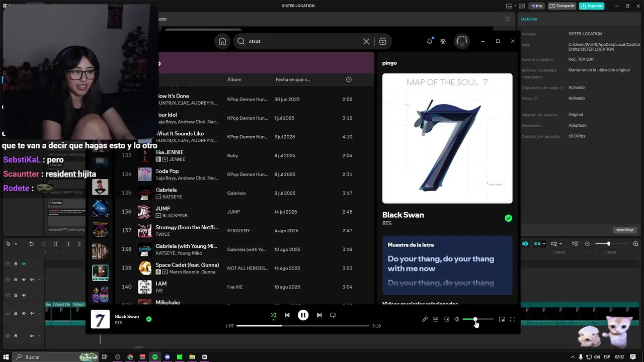Expand preview axis dropdown in CapCut timeline
644x362 pixels.
(560, 244)
